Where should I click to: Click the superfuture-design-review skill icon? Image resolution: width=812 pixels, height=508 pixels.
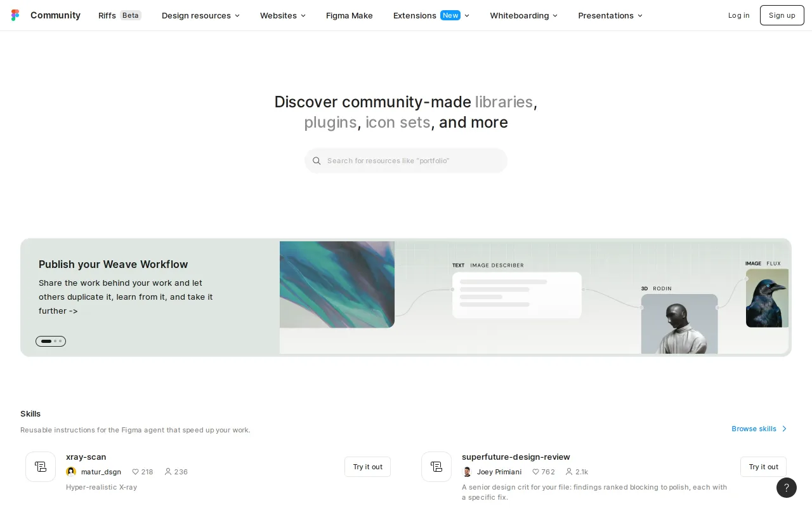click(436, 467)
